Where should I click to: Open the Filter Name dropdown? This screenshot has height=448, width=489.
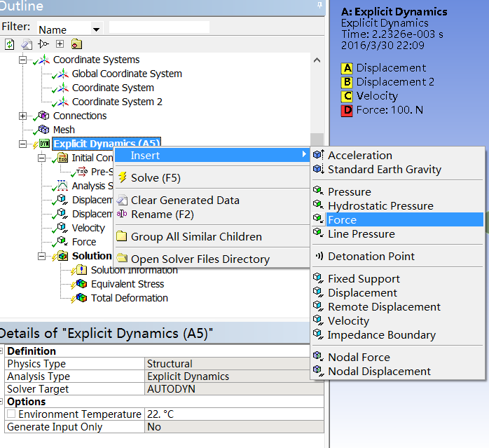(96, 29)
